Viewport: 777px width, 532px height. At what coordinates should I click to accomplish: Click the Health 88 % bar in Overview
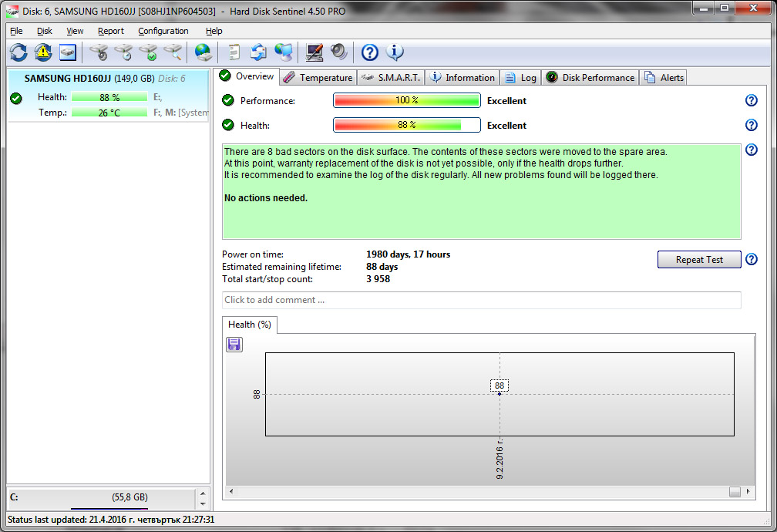(x=407, y=125)
